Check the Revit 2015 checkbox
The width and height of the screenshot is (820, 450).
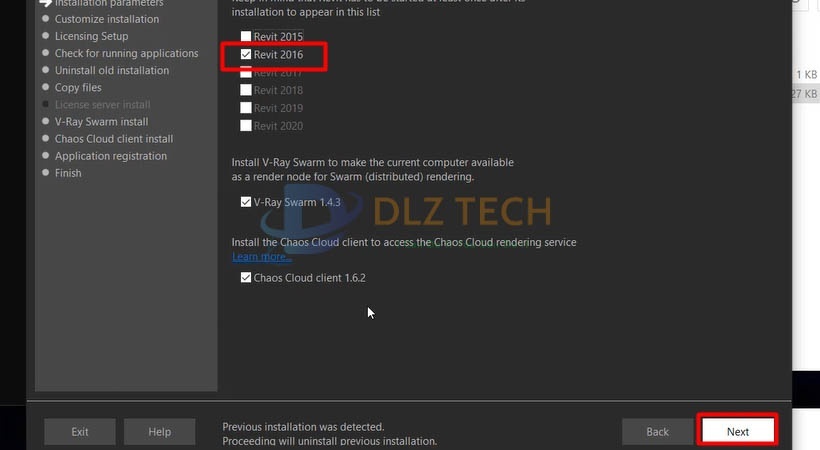click(246, 36)
